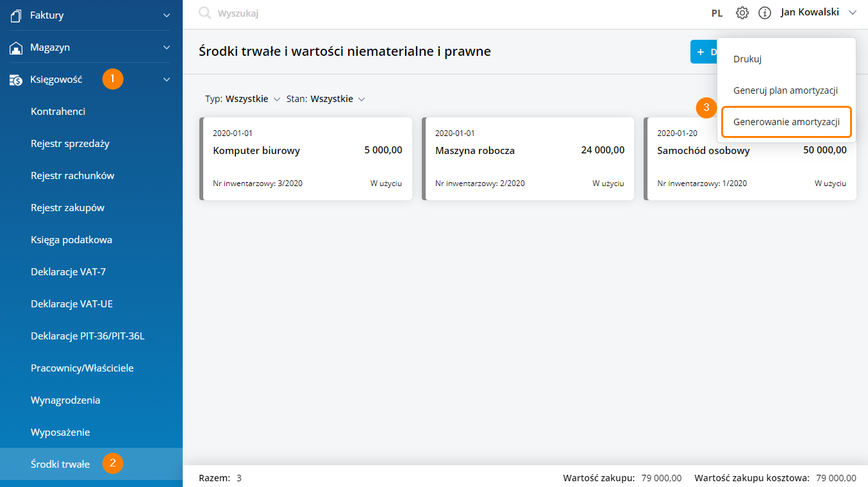
Task: Click the Magazyn warehouse sidebar icon
Action: 17,47
